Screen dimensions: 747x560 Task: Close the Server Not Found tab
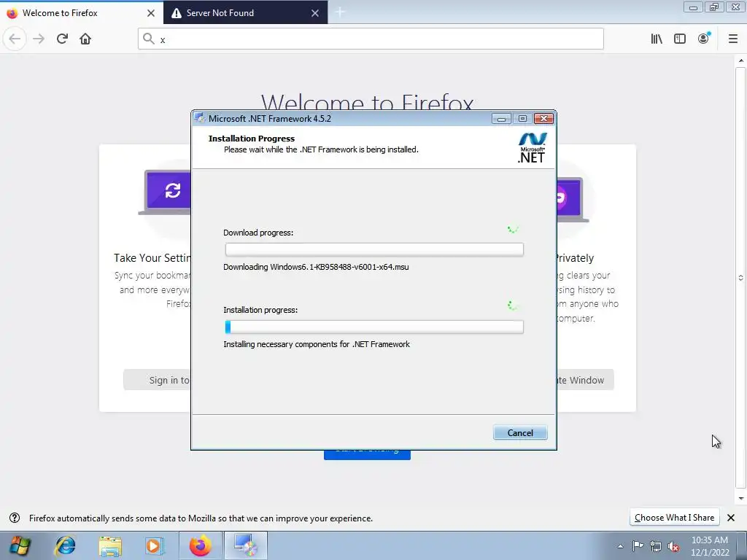tap(315, 13)
